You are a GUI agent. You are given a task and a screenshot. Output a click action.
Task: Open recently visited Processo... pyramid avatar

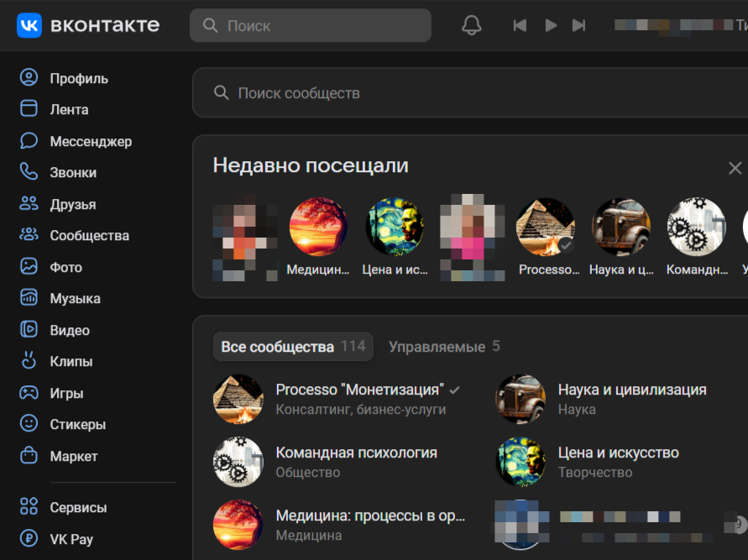pos(546,227)
